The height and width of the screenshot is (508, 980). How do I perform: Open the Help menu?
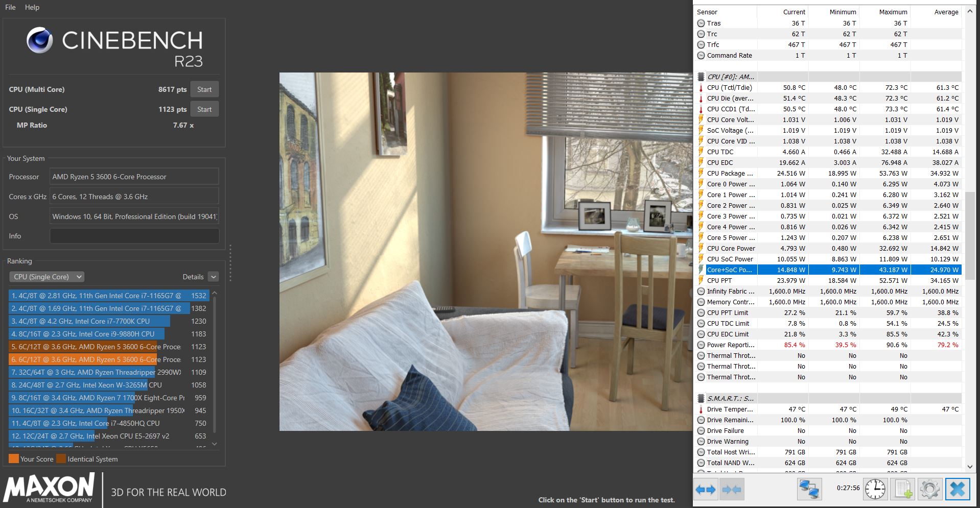[32, 7]
